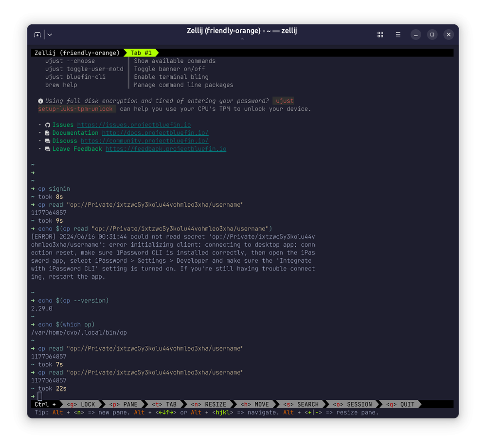Viewport: 486px width, 448px height.
Task: Click the 'ujust --choose' command text
Action: click(70, 61)
